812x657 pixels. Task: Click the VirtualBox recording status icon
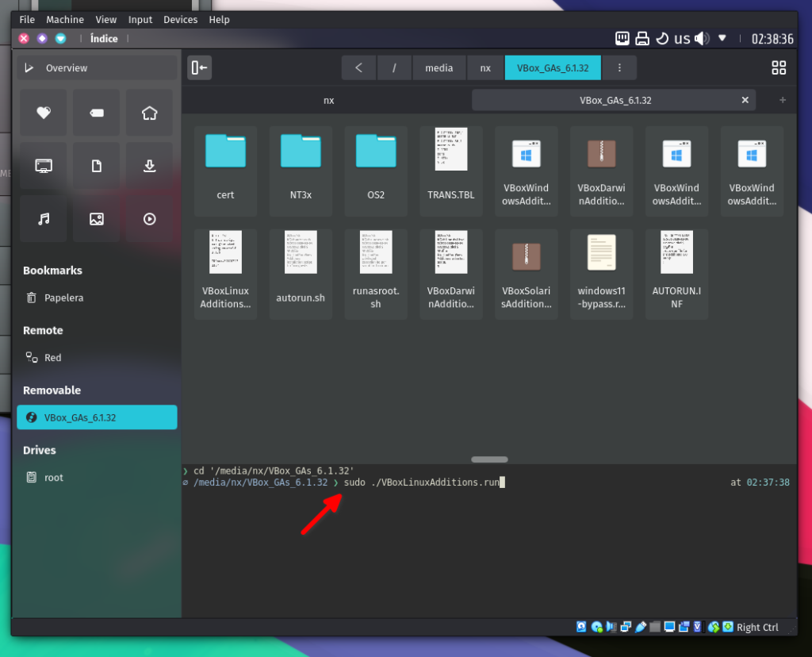(x=684, y=627)
